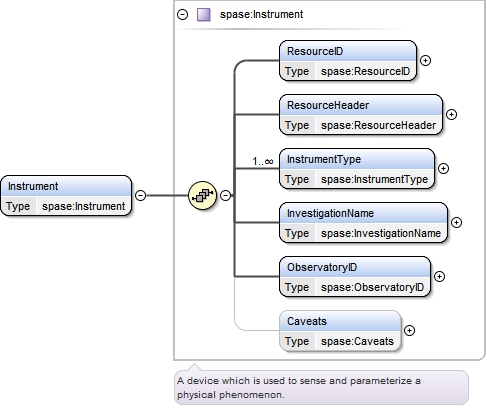Click the purple spase:Instrument type square icon

tap(204, 15)
